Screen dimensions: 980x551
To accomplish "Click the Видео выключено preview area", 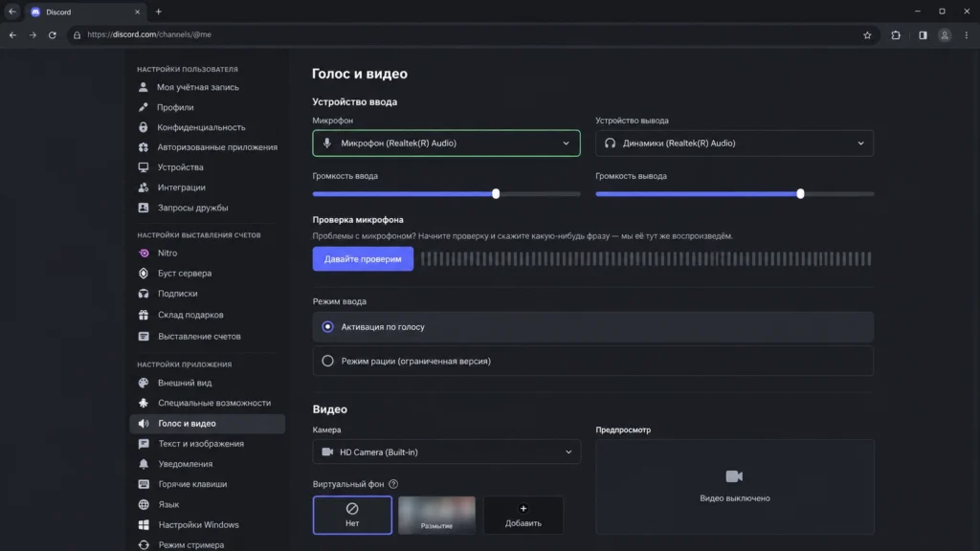I will click(x=734, y=487).
